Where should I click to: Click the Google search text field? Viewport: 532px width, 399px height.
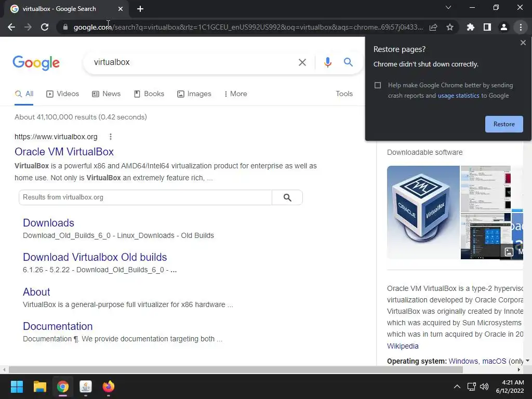point(193,62)
